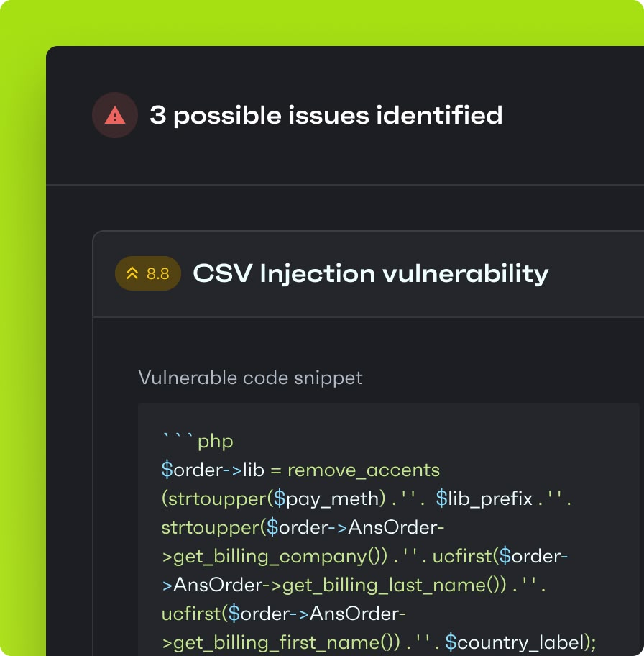Click the first ucfirst($order- call
The image size is (644, 656).
tap(500, 557)
